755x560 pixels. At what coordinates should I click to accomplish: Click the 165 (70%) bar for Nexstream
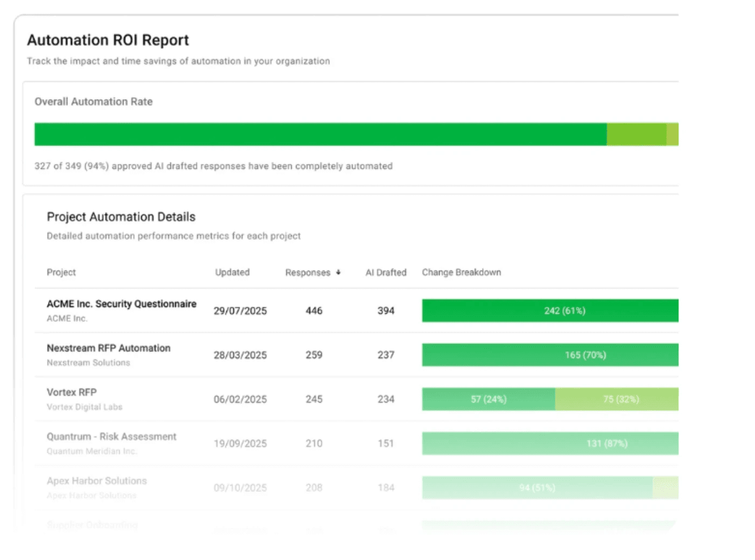550,355
